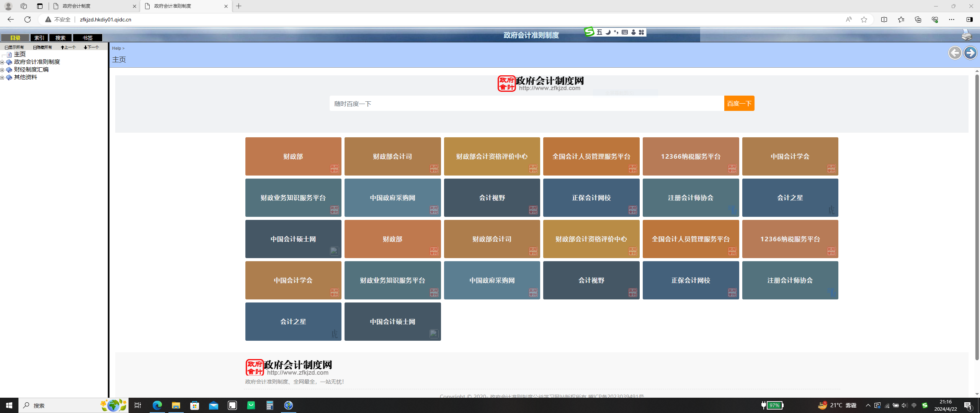Screen dimensions: 980x413
Task: Click 下一个 in the tree toolbar
Action: point(91,47)
